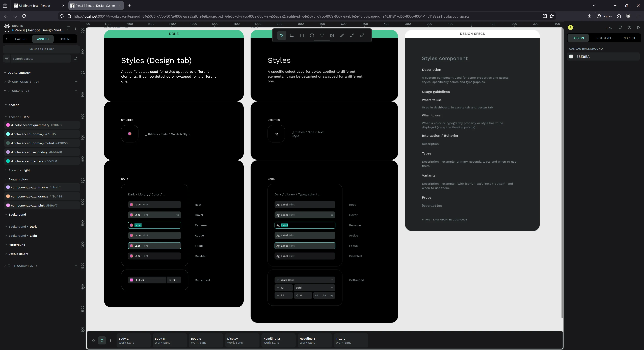Screen dimensions: 644x350
Task: Start interactive view mode with the play icon
Action: click(x=638, y=27)
